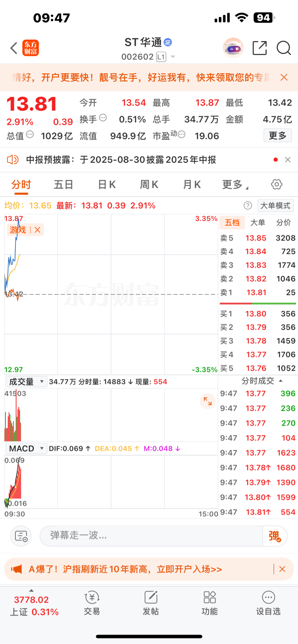
Task: Focus the 弹幕走一波 input field
Action: click(151, 536)
